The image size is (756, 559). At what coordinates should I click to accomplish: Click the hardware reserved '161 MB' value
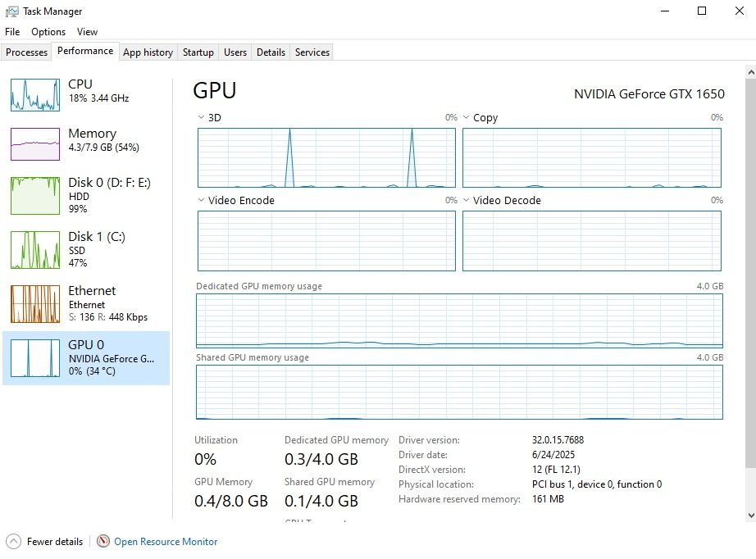549,499
